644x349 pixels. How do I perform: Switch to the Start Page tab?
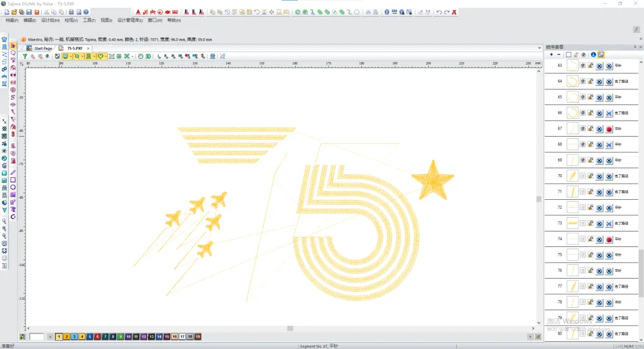(x=40, y=48)
